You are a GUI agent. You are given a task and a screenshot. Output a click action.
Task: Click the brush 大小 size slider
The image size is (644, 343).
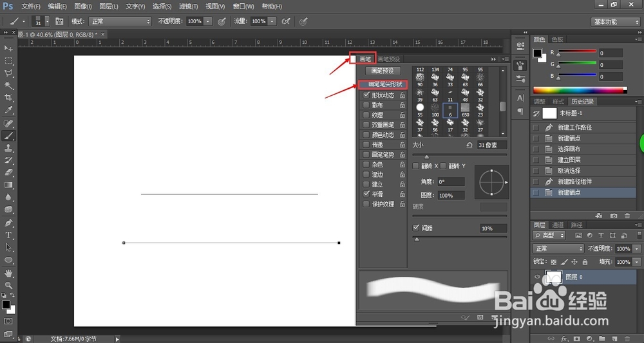(459, 154)
